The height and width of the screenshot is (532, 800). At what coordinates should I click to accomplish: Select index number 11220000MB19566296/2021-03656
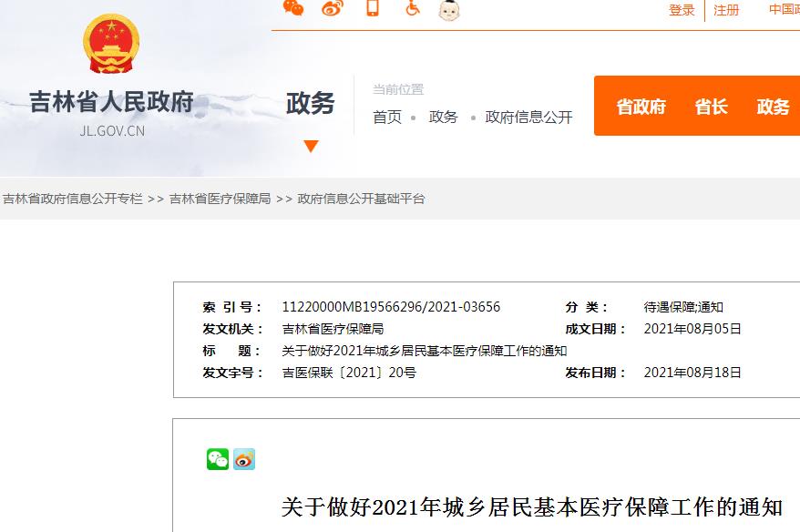[x=391, y=307]
